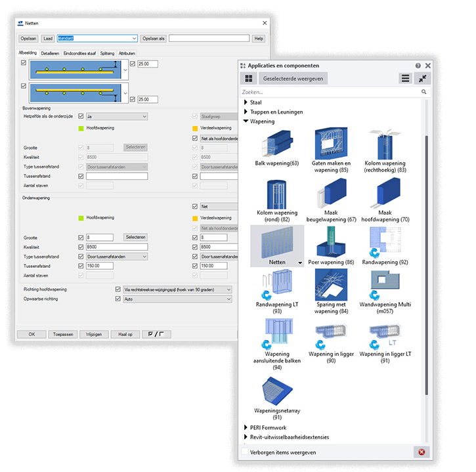Toggle Richting hoofdwapening checkbox

tap(118, 290)
